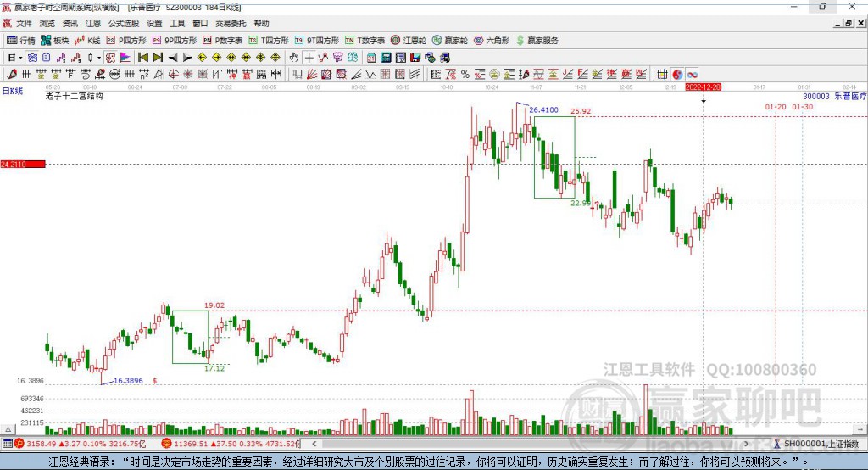Screen dimensions: 868x470
Task: Click the 老子十二宫结构 title text
Action: coord(75,96)
